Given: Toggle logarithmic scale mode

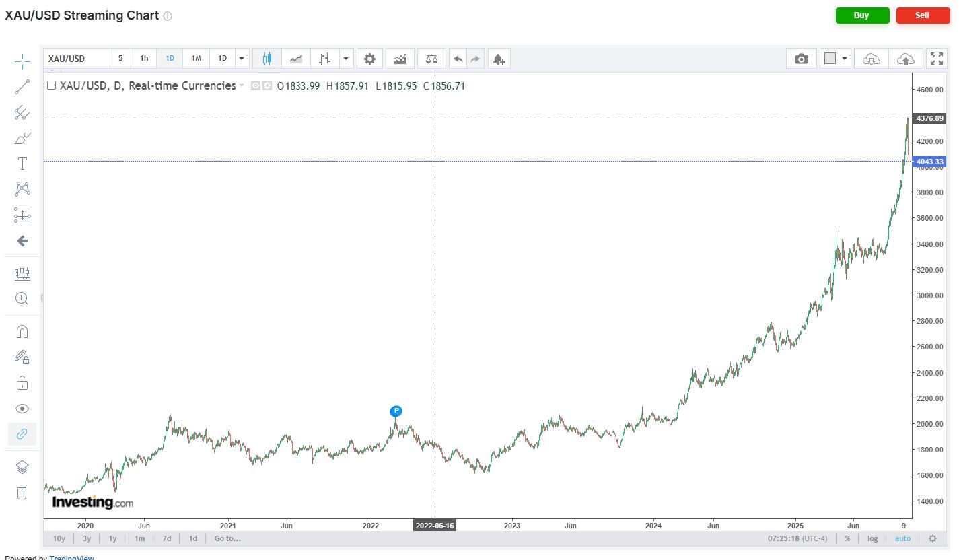Looking at the screenshot, I should pos(873,538).
